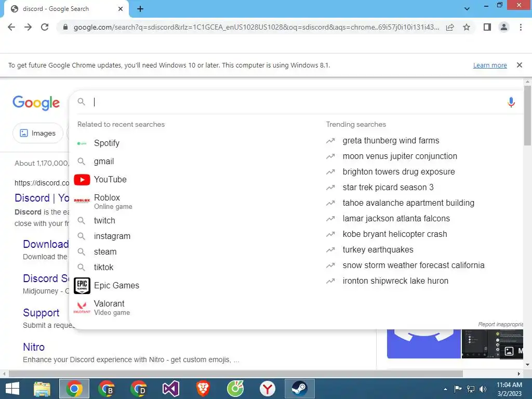
Task: Go to Google home via logo
Action: pos(36,102)
